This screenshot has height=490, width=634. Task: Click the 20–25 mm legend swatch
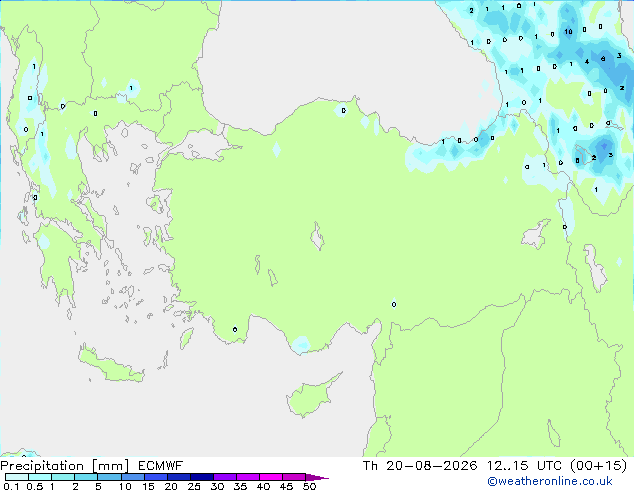pyautogui.click(x=178, y=477)
